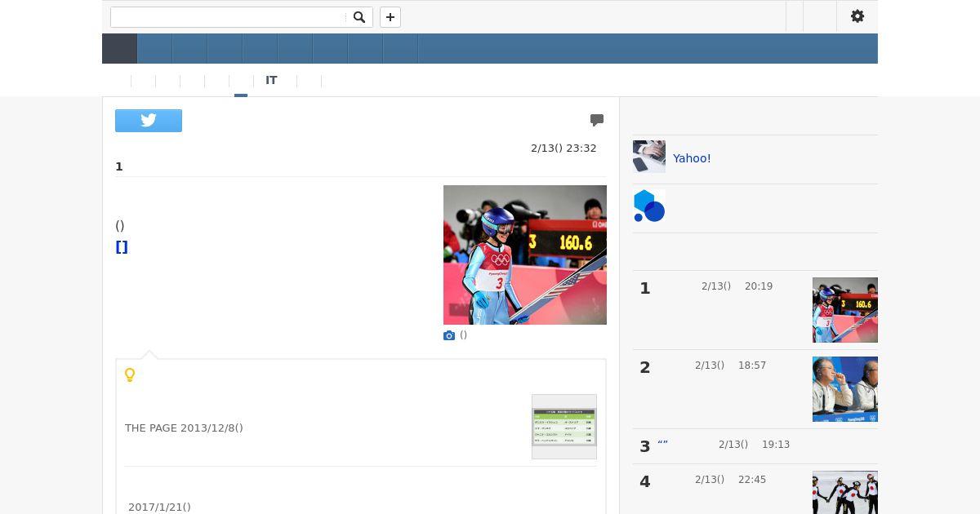Open ranking 3 quoted headline link
The image size is (980, 514).
662,445
